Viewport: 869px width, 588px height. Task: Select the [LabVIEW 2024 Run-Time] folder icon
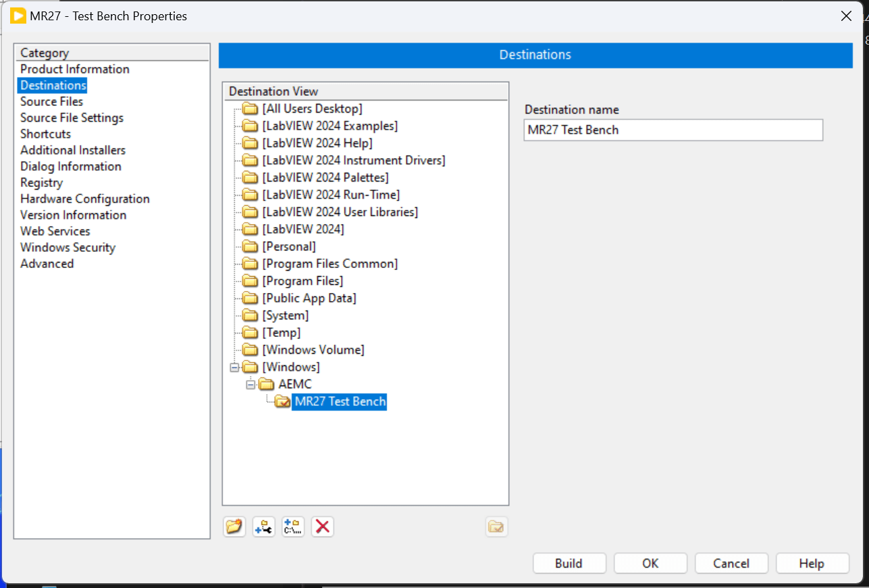click(x=250, y=194)
